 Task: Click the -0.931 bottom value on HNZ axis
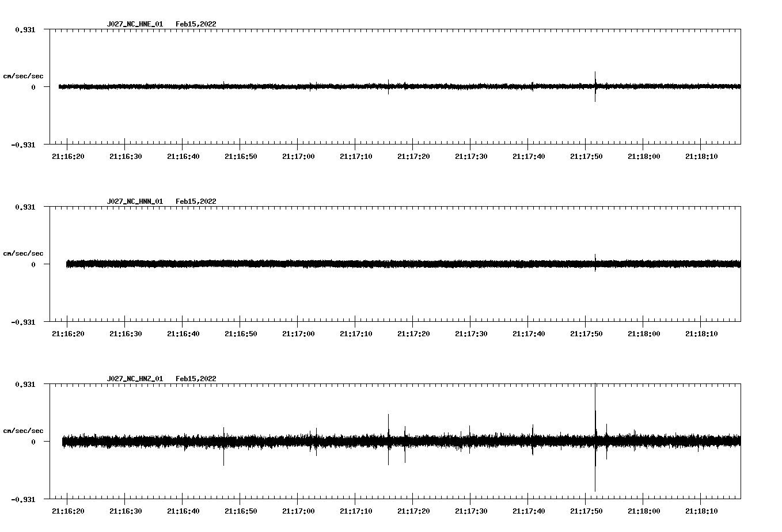pos(23,500)
